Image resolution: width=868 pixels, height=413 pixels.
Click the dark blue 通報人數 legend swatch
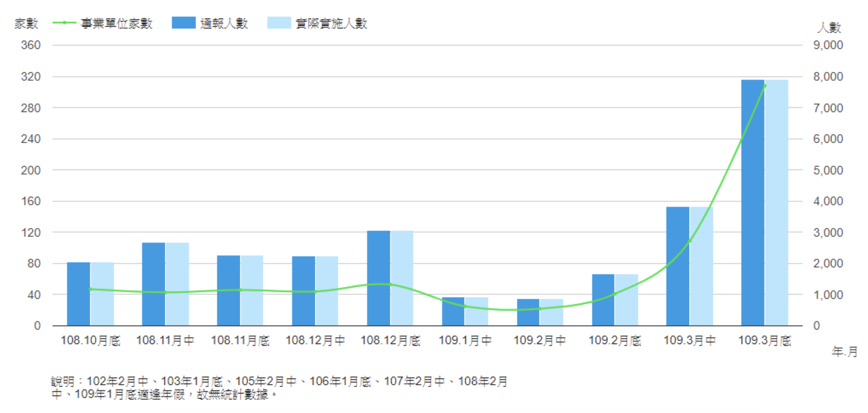184,23
